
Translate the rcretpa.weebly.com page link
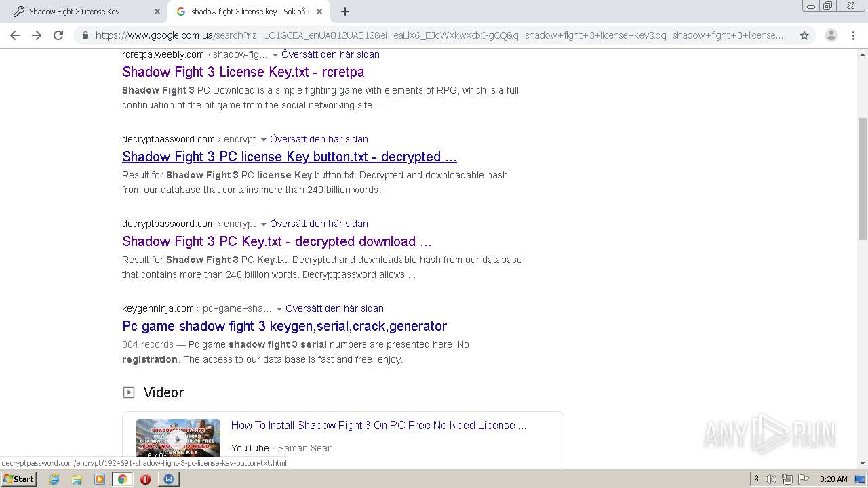[330, 54]
